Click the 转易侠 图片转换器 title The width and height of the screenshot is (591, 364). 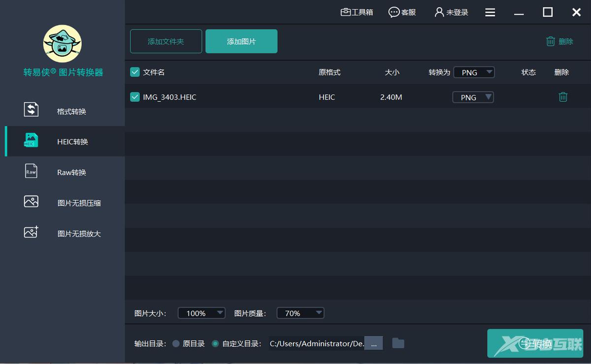tap(64, 72)
